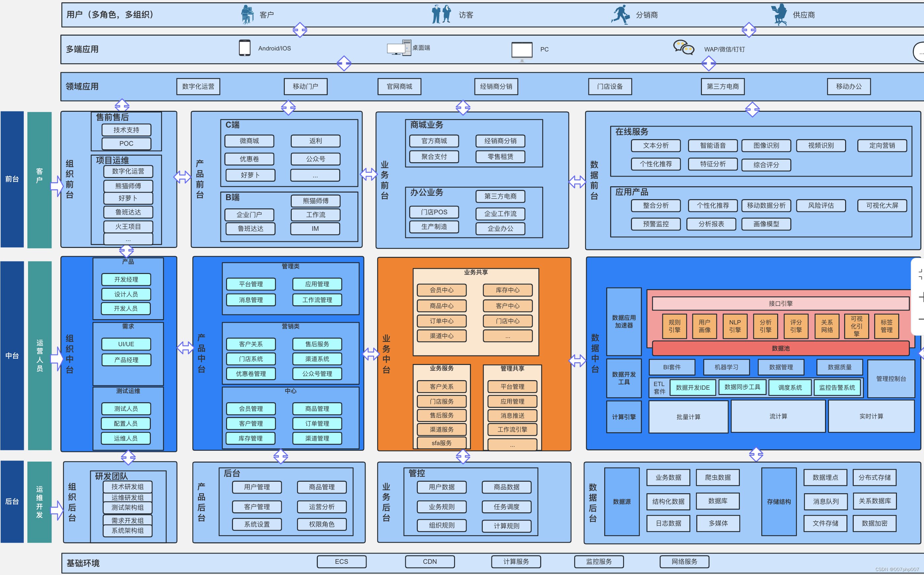This screenshot has height=575, width=924.
Task: Select the 前台 dark blue side label
Action: point(12,179)
